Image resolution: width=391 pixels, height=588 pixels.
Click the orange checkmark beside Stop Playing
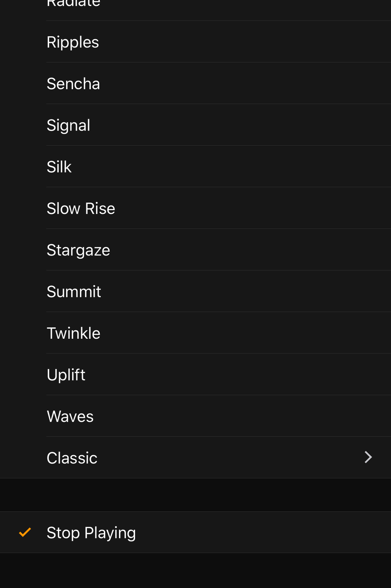pyautogui.click(x=25, y=532)
